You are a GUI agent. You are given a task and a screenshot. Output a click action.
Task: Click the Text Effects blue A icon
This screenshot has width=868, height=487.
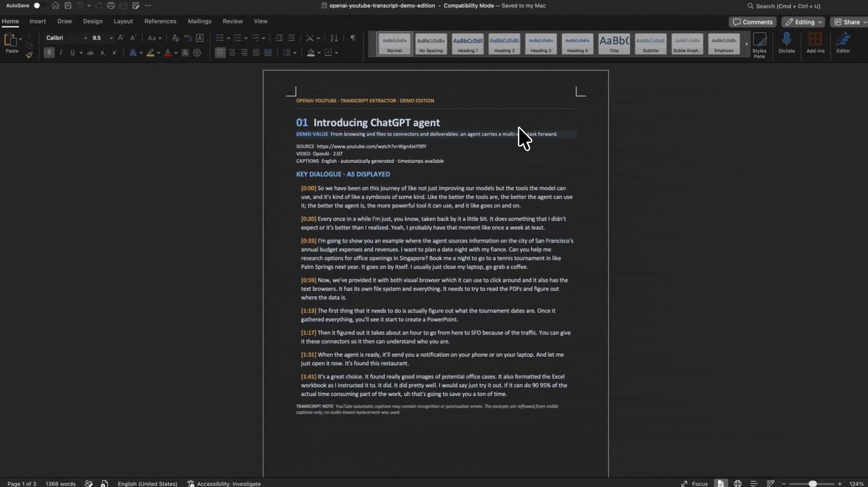click(x=133, y=52)
